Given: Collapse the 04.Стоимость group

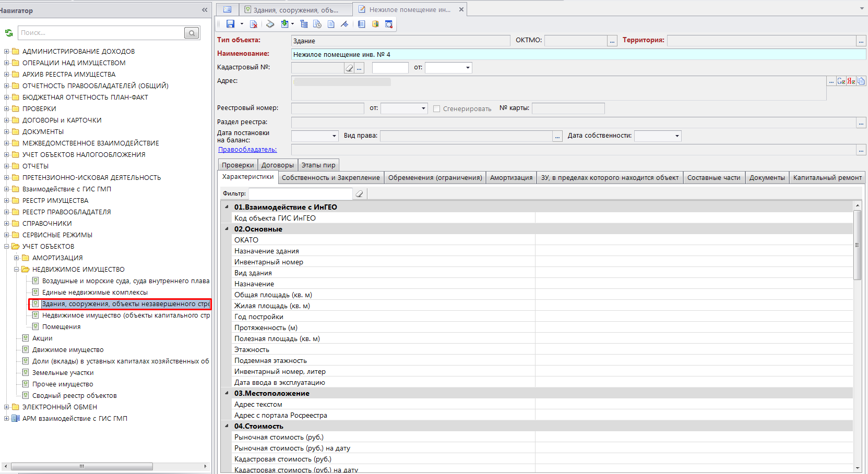Looking at the screenshot, I should (x=227, y=426).
